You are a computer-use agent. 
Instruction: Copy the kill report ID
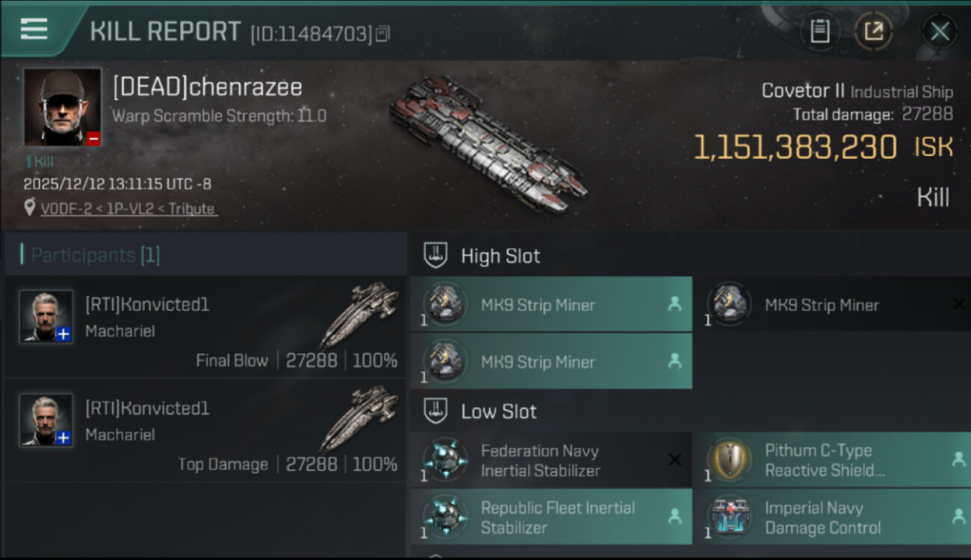382,34
